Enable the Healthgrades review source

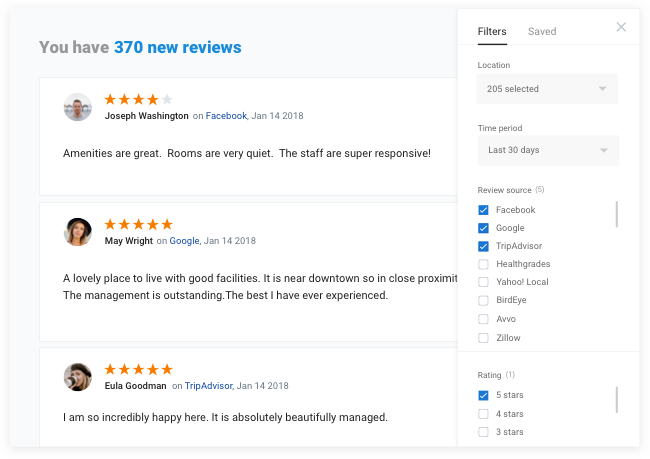[x=483, y=264]
